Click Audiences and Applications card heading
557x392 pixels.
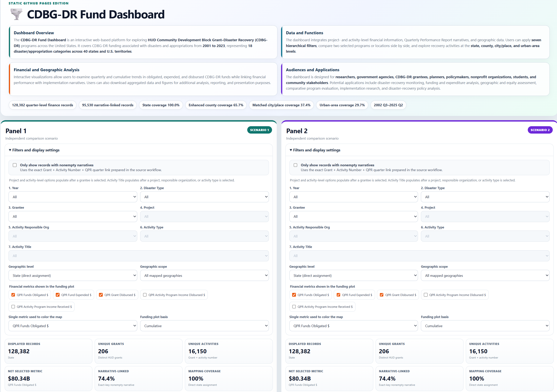pos(312,70)
